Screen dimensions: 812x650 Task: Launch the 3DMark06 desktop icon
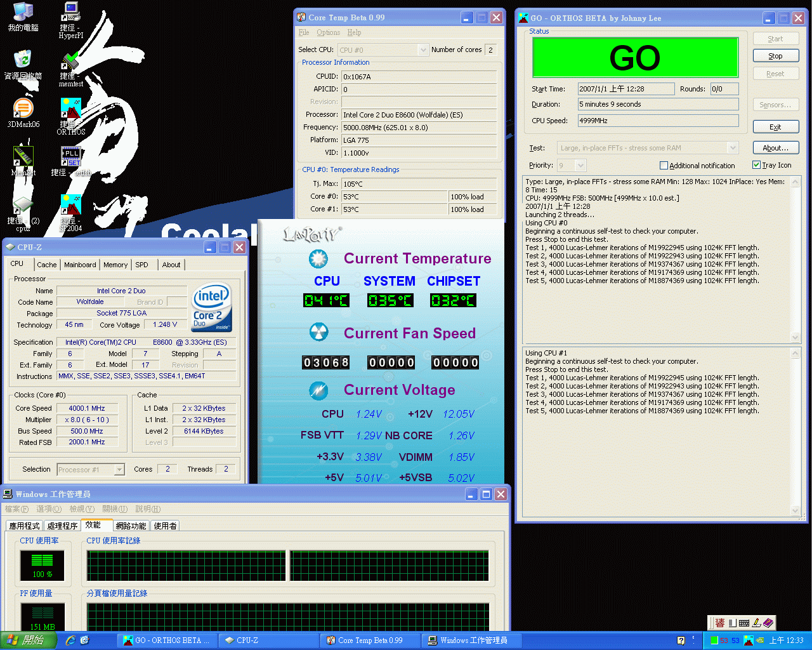coord(23,114)
